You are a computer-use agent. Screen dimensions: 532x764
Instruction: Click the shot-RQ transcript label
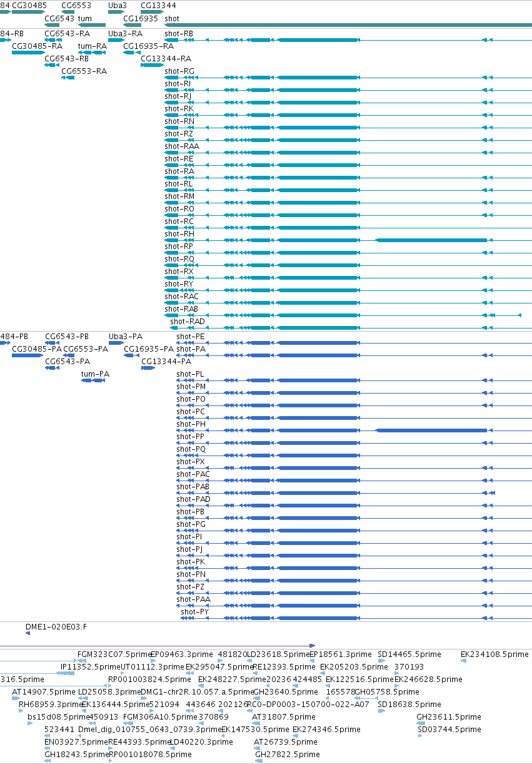point(179,259)
